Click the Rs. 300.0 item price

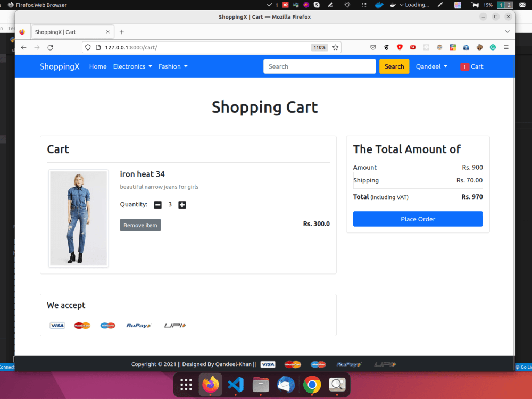pyautogui.click(x=316, y=223)
